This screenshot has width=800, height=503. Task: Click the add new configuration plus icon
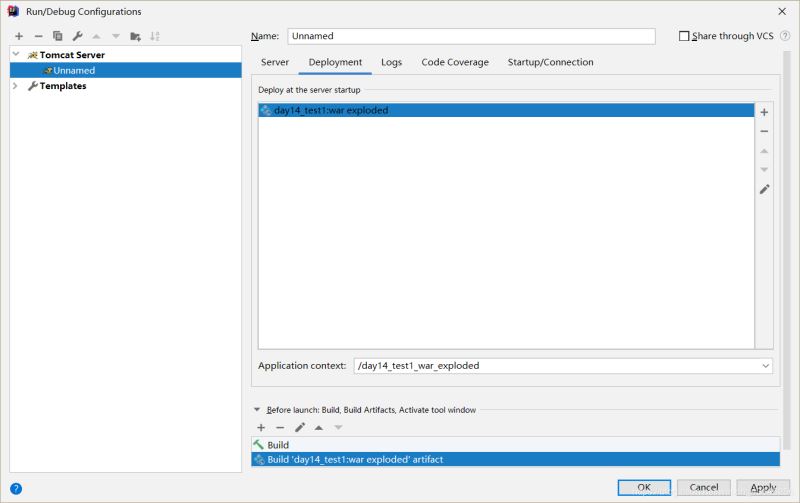point(19,36)
